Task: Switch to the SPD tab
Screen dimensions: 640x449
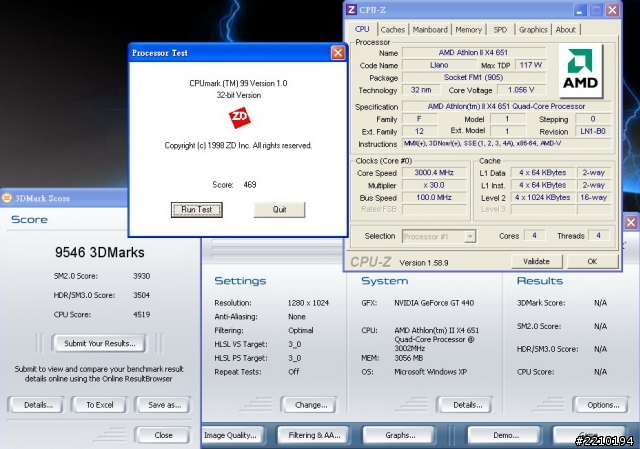Action: point(500,29)
